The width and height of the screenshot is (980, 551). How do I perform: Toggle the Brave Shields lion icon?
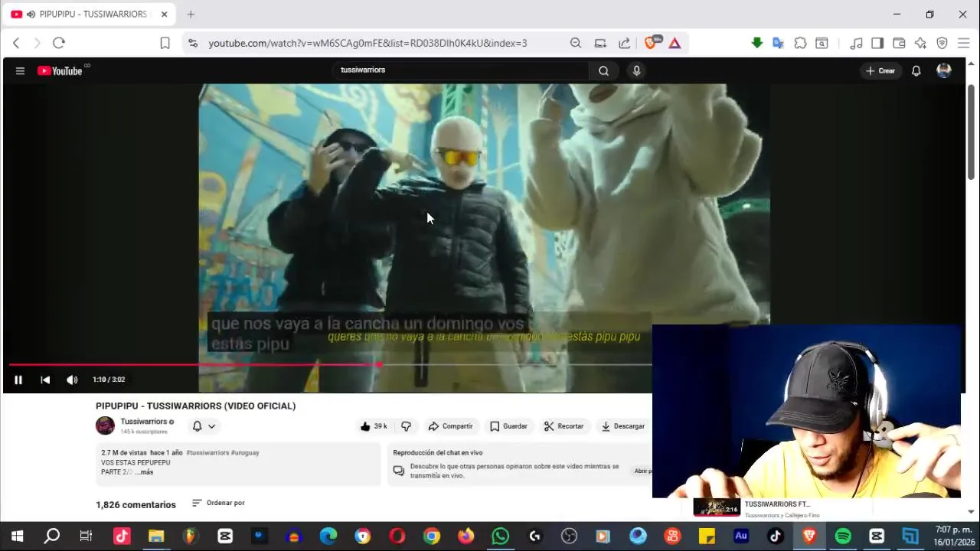pos(650,43)
